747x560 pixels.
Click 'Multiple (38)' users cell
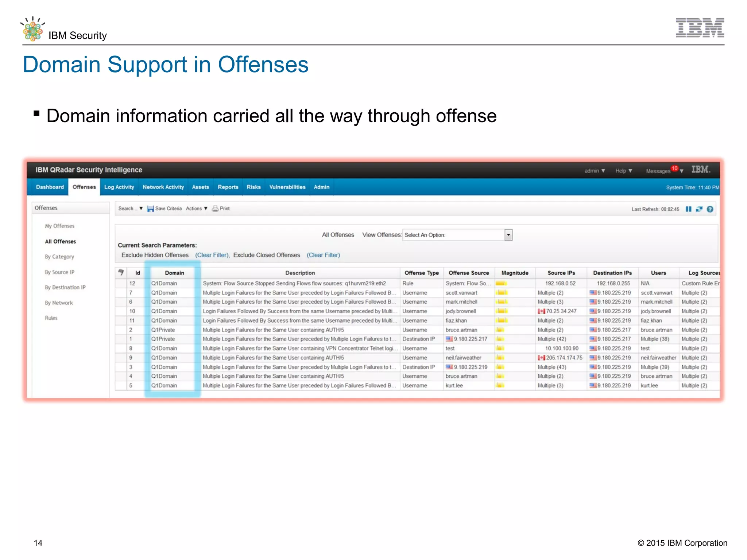pos(655,339)
